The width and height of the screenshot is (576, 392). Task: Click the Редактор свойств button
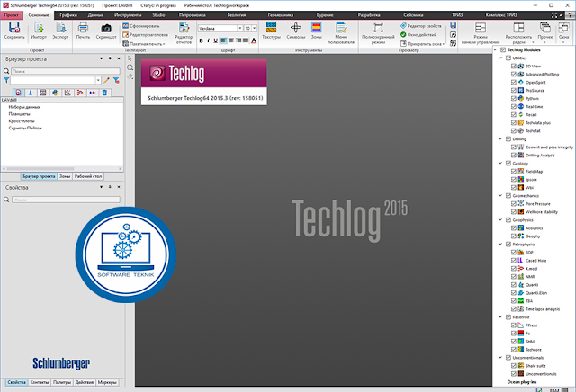point(421,26)
